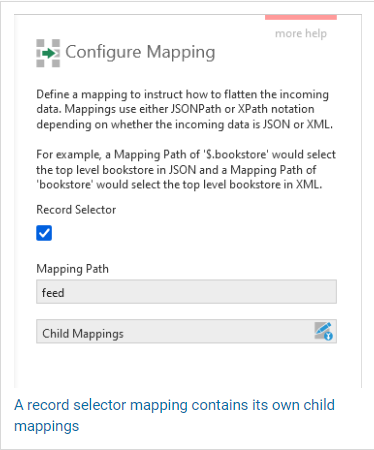This screenshot has width=374, height=450.
Task: Open the more help link
Action: click(301, 33)
